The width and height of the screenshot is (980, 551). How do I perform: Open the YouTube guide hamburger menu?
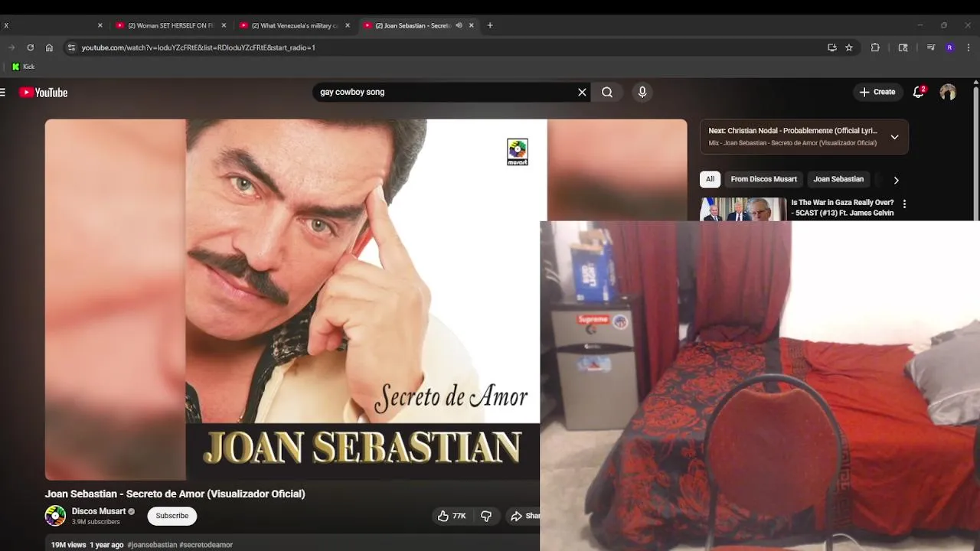pyautogui.click(x=4, y=93)
